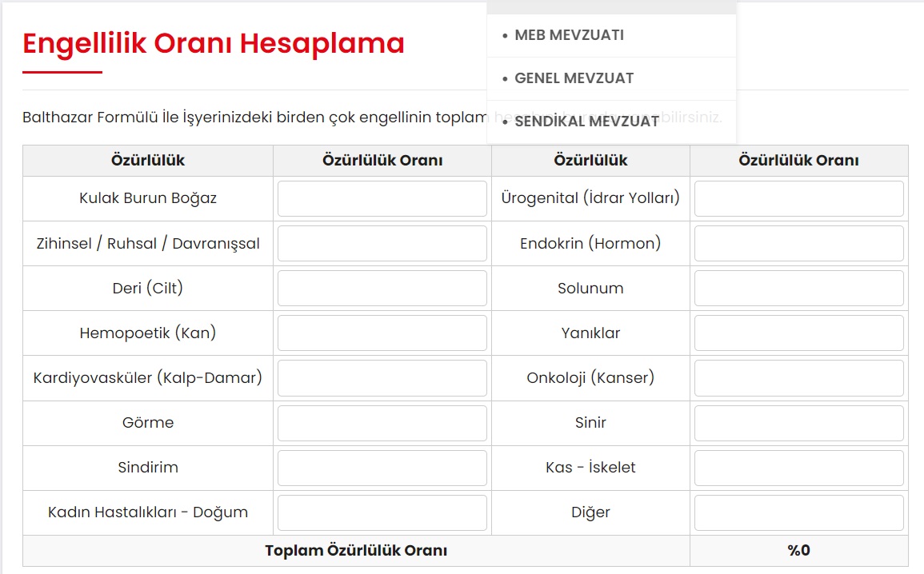Click the Deri (Cilt) rate input
The height and width of the screenshot is (574, 924).
tap(382, 289)
